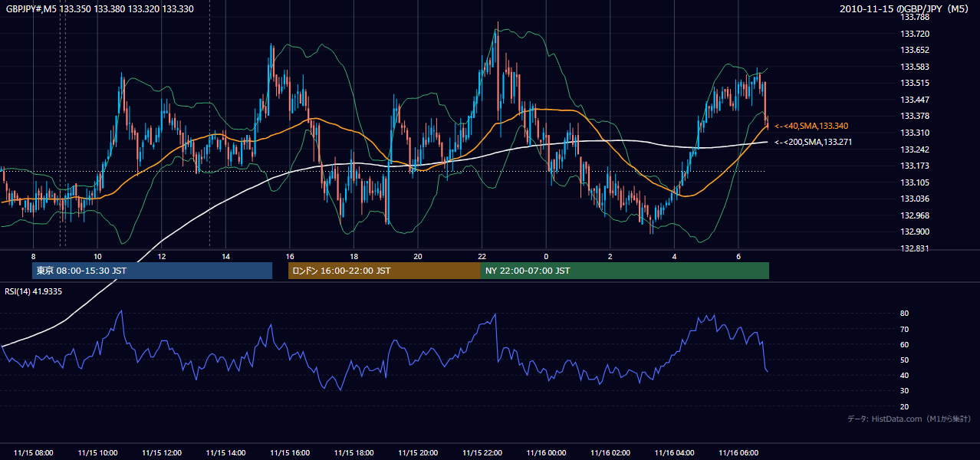980x460 pixels.
Task: Click the 133.720 price axis label
Action: [x=915, y=34]
